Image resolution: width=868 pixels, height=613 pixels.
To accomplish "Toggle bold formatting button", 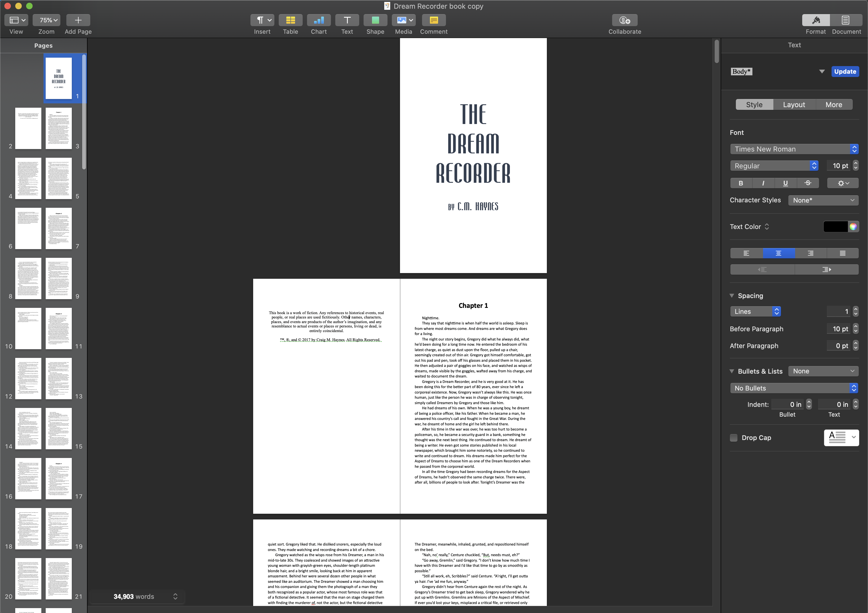I will pos(741,183).
